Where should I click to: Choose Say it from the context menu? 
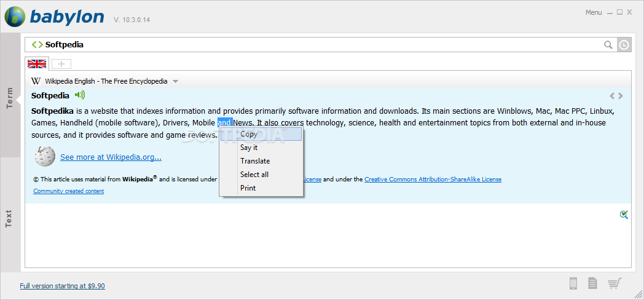(x=261, y=148)
